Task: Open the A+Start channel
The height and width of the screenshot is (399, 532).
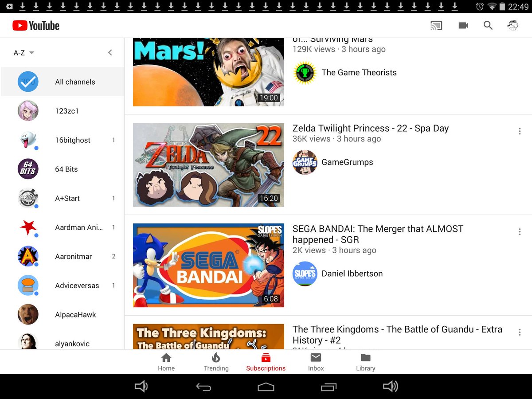Action: pyautogui.click(x=63, y=198)
